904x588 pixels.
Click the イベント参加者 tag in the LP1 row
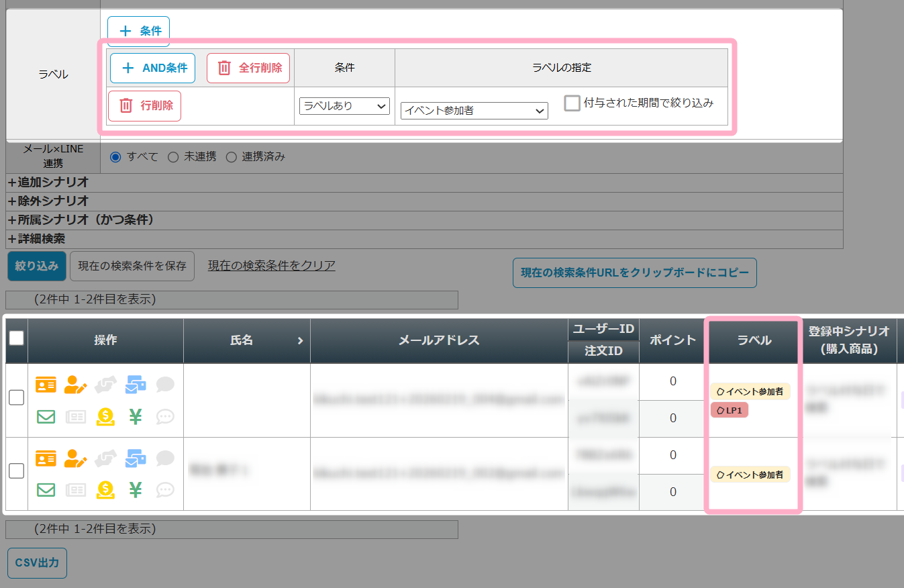coord(750,391)
